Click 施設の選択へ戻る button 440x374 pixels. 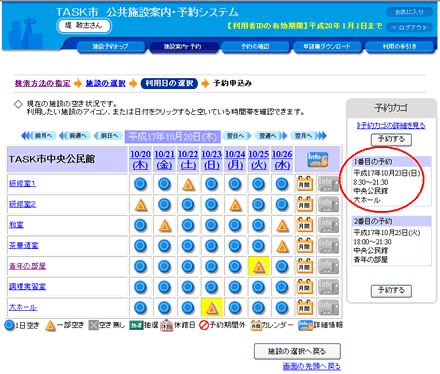pos(297,351)
